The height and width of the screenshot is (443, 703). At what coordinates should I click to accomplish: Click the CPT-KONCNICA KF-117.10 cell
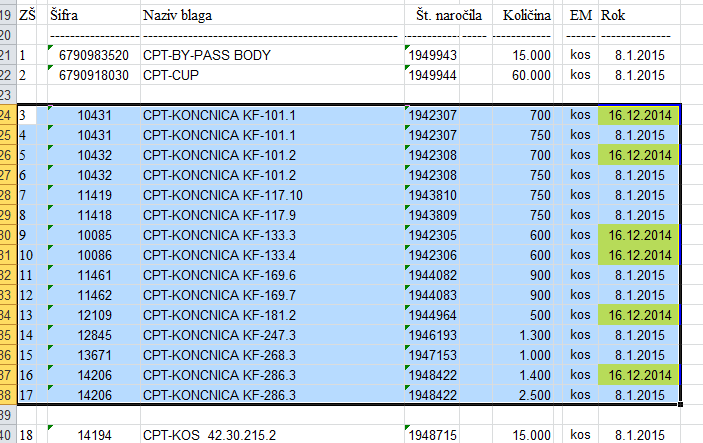point(270,194)
